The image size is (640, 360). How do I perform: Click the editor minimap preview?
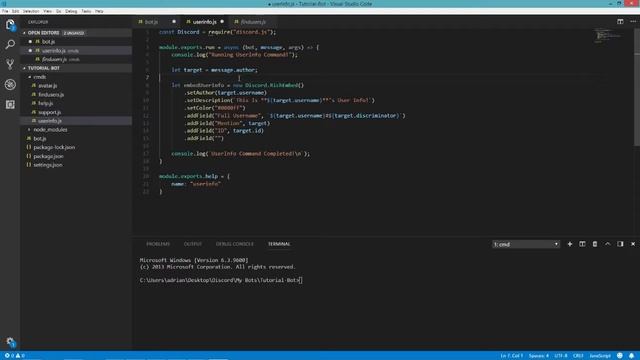608,35
